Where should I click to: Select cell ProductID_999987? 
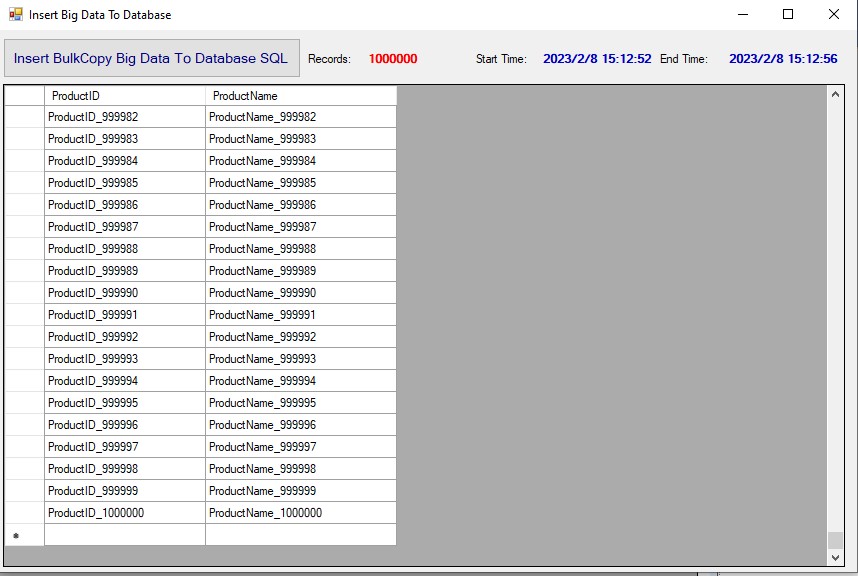pyautogui.click(x=125, y=227)
